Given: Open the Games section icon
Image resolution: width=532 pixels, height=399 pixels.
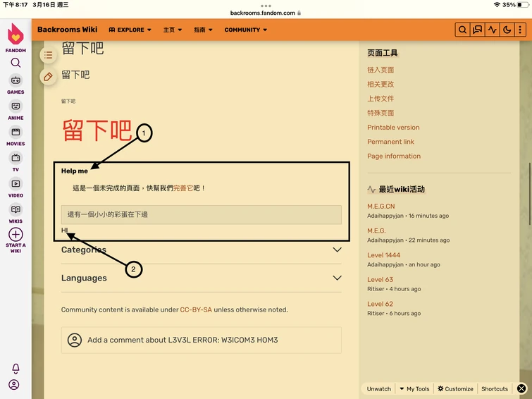Looking at the screenshot, I should 16,80.
